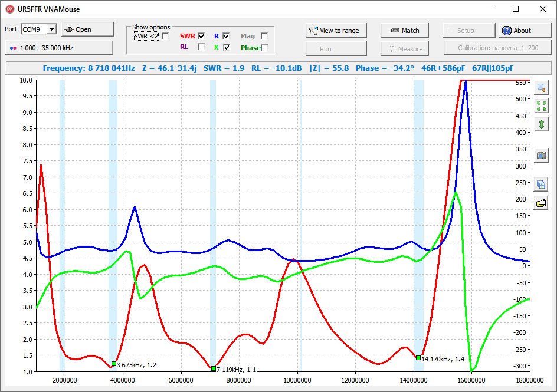Take a screenshot with the camera icon
This screenshot has width=557, height=392.
tap(541, 156)
